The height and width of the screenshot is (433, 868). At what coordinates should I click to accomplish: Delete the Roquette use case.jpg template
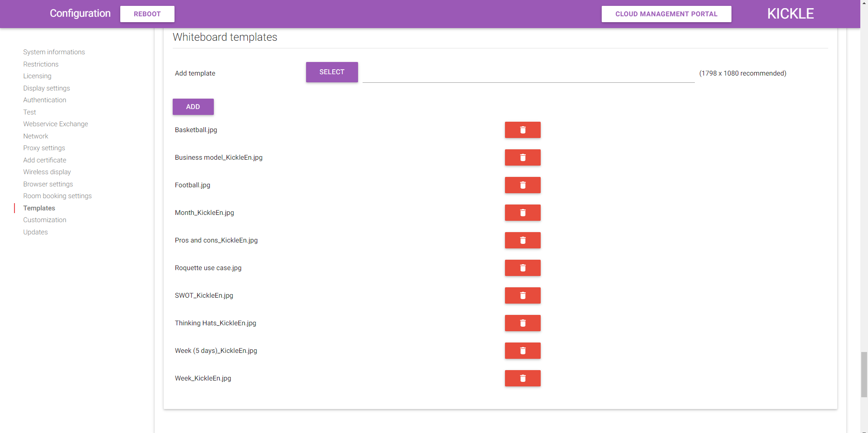pos(522,268)
